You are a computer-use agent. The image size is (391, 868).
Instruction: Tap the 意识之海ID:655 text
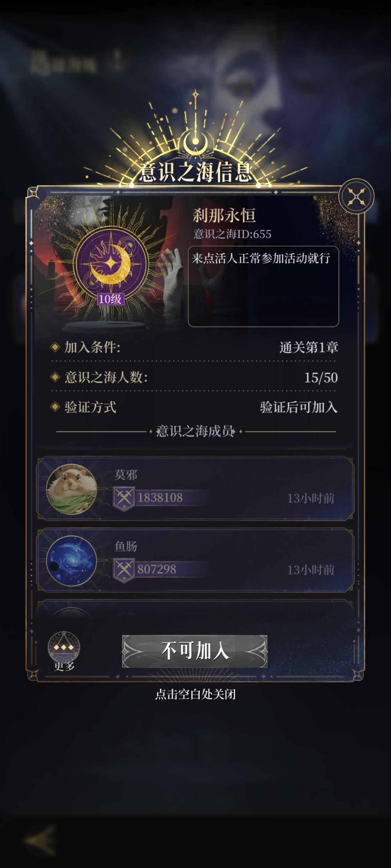[232, 234]
